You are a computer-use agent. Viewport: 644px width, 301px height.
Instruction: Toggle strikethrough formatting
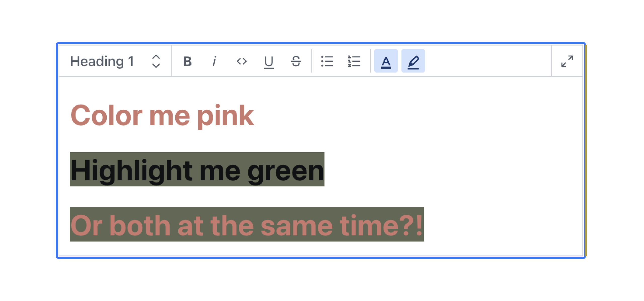tap(296, 61)
